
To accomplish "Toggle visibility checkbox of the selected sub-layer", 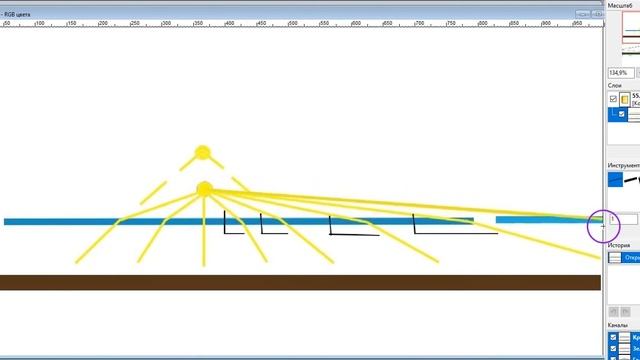I will [622, 114].
